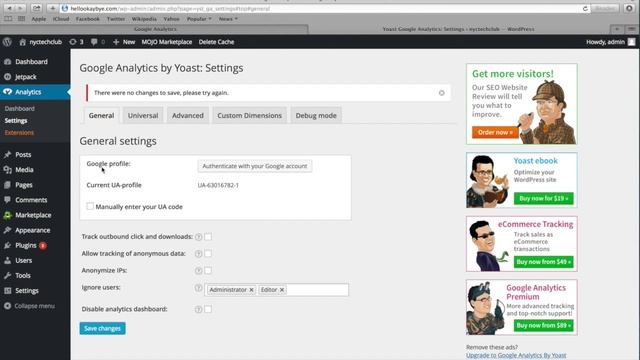Go back with browser back arrow

point(9,8)
